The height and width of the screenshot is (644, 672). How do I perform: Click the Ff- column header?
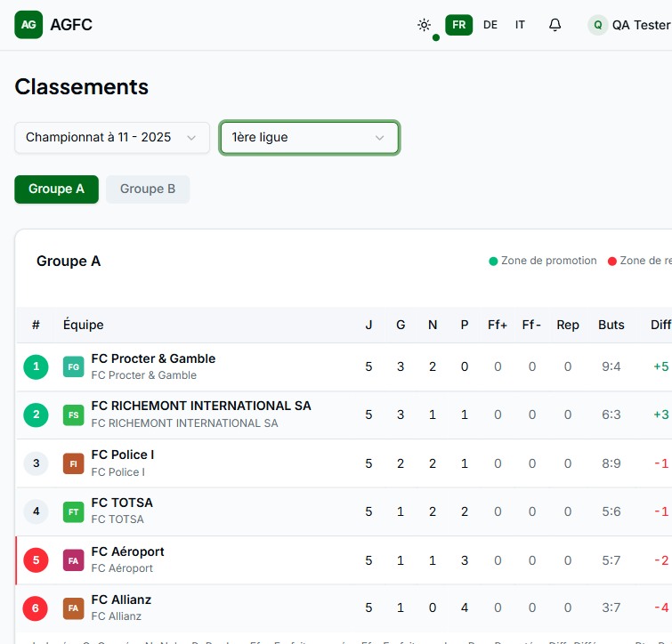click(531, 325)
